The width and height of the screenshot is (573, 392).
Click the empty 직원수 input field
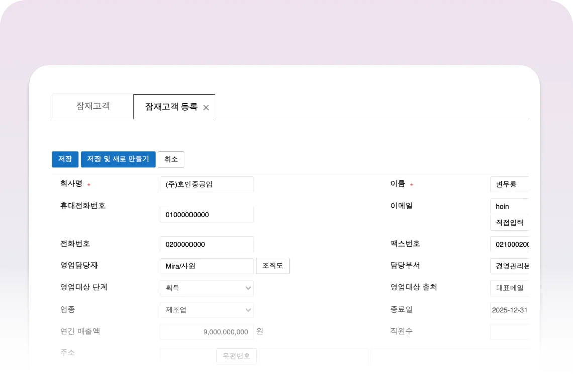pos(509,332)
